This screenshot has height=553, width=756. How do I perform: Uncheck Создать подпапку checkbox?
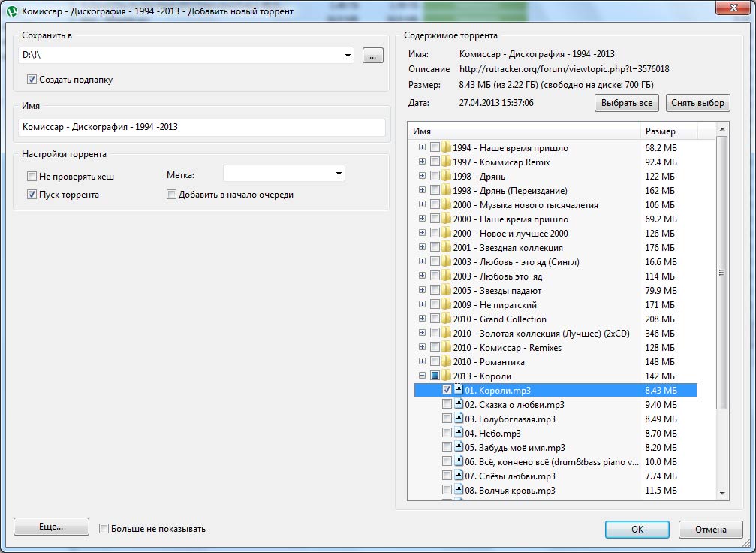coord(32,79)
